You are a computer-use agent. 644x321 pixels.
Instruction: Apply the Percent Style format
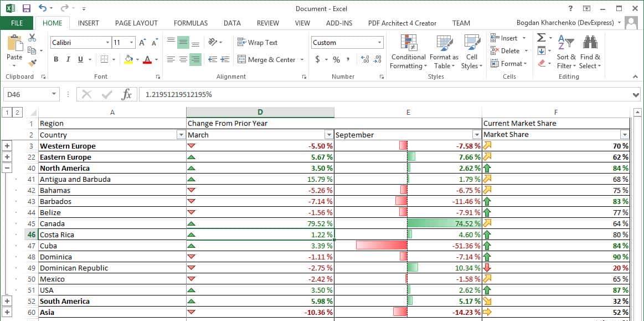(335, 59)
